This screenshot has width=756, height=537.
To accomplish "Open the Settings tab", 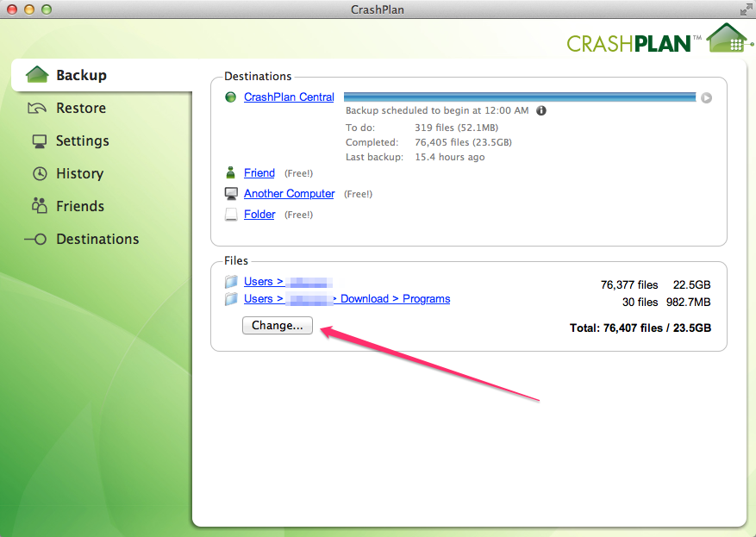I will [x=83, y=140].
